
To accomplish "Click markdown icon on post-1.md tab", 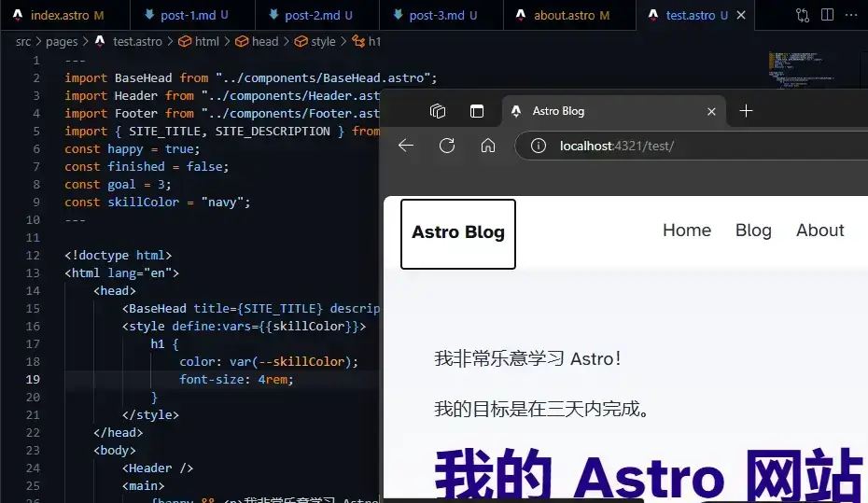I will 149,15.
